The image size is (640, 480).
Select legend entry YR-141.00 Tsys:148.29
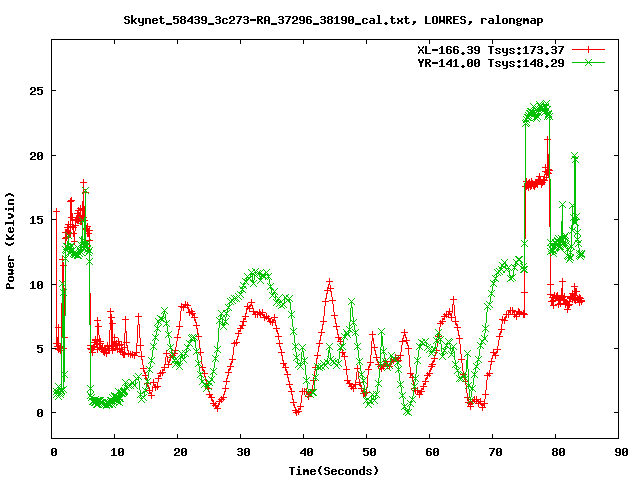tap(491, 63)
